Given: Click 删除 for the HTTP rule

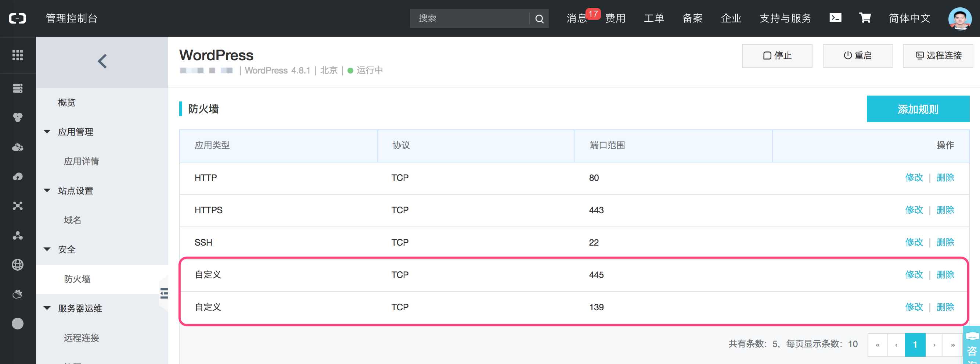Looking at the screenshot, I should pyautogui.click(x=945, y=178).
